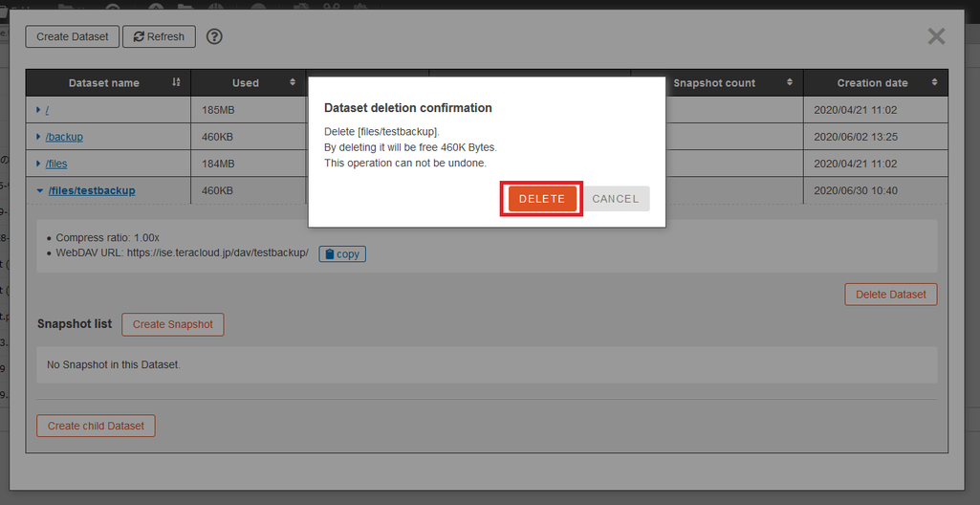
Task: Open the /files dataset link
Action: [x=57, y=164]
